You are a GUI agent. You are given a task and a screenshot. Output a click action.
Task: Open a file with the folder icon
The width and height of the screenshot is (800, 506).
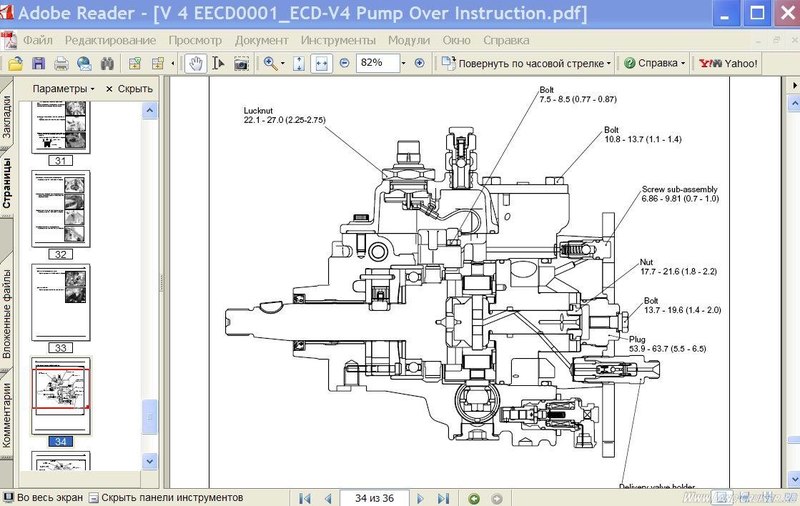tap(16, 63)
